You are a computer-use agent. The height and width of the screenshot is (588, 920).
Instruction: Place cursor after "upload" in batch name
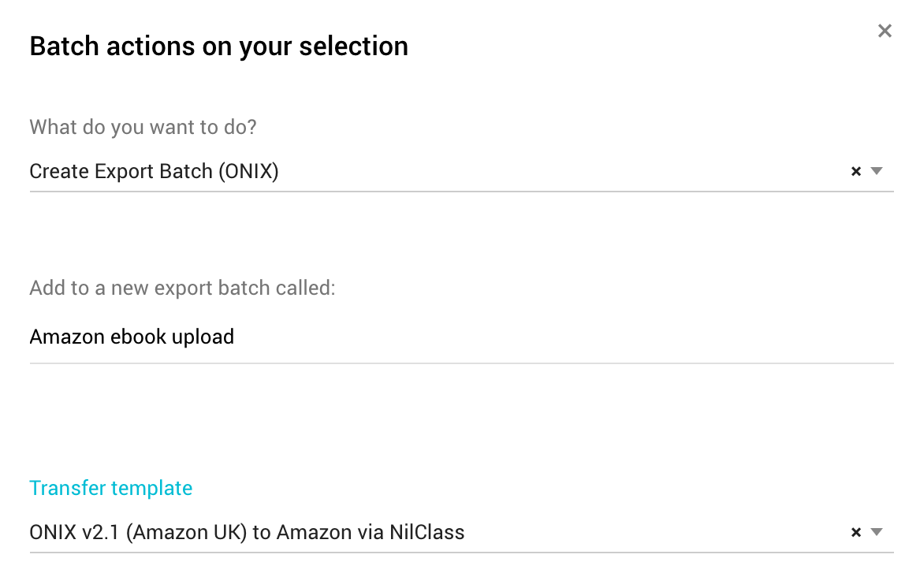[235, 337]
